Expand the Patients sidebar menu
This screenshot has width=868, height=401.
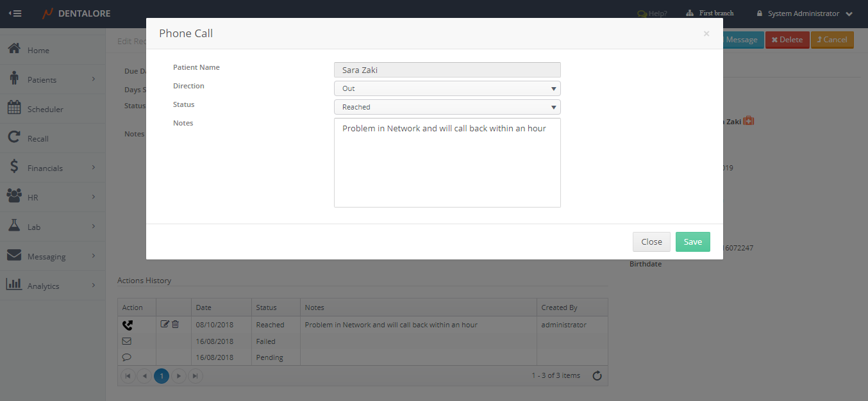click(53, 79)
